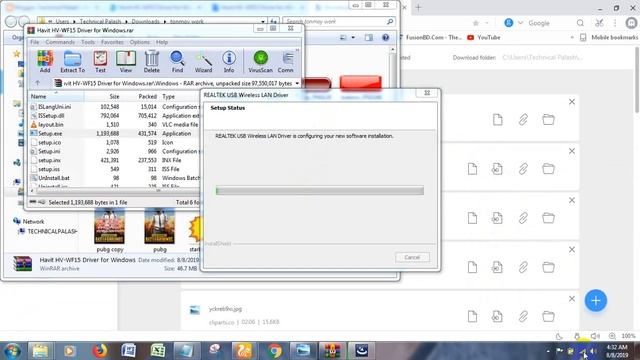
Task: Cancel the Realtek driver installation
Action: click(x=412, y=257)
